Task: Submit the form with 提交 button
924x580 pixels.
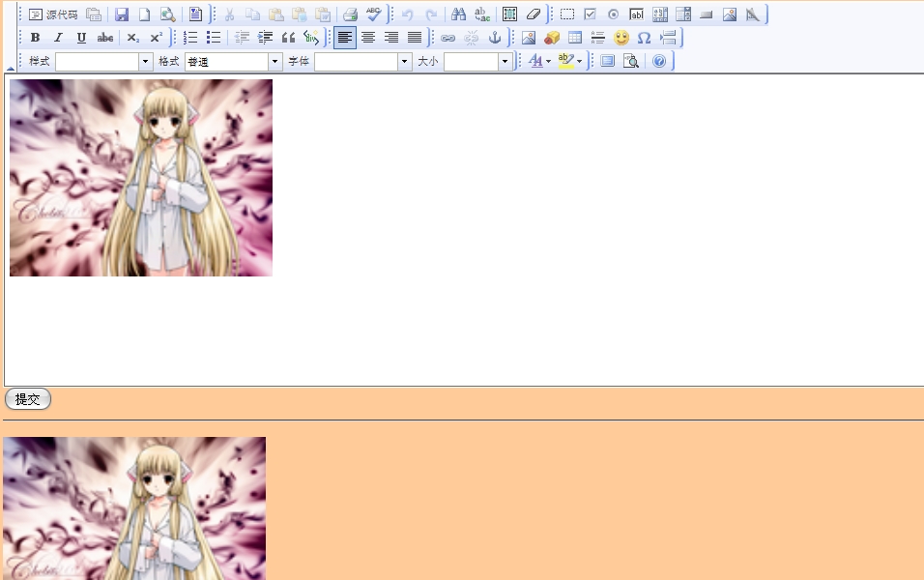Action: 28,399
